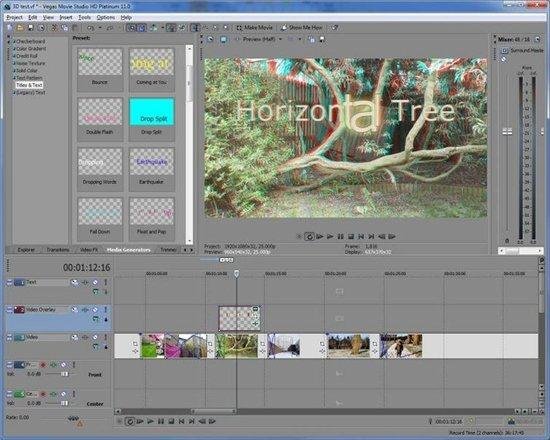The image size is (550, 440).
Task: Mute the Video Overlay track
Action: 95,310
